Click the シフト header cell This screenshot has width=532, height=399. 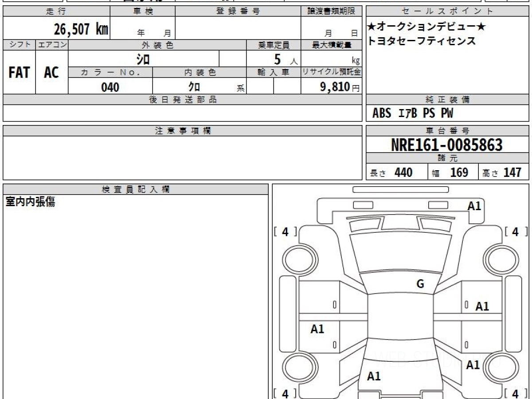point(19,45)
